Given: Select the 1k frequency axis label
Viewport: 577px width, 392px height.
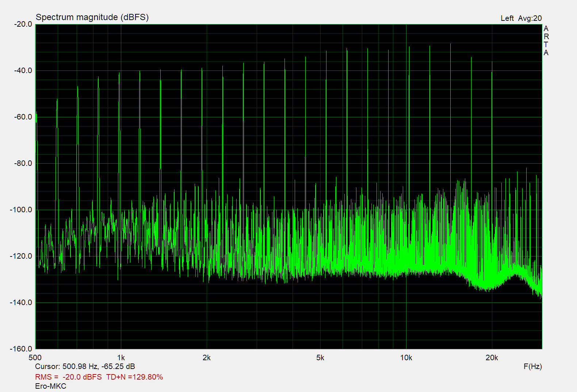Looking at the screenshot, I should point(121,358).
